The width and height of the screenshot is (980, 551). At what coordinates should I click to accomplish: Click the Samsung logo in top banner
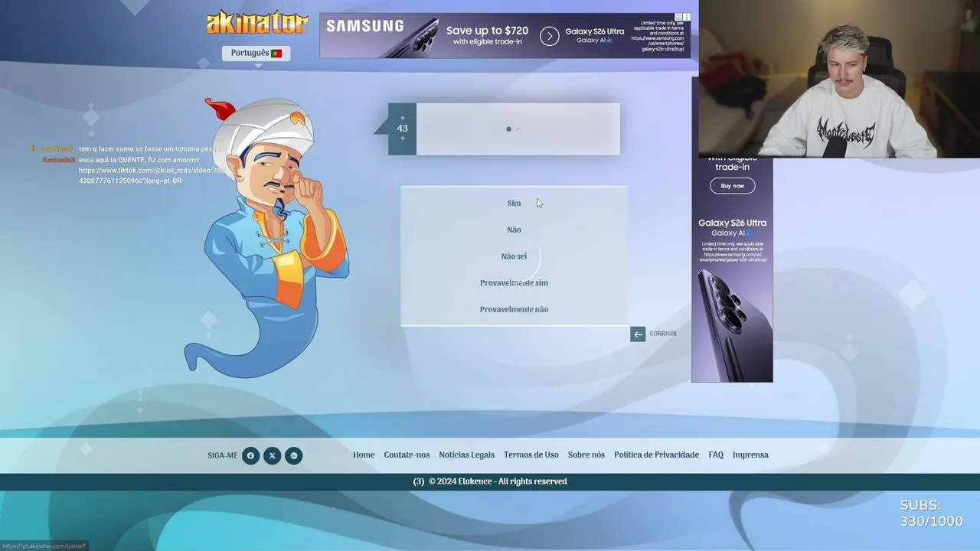[x=365, y=26]
